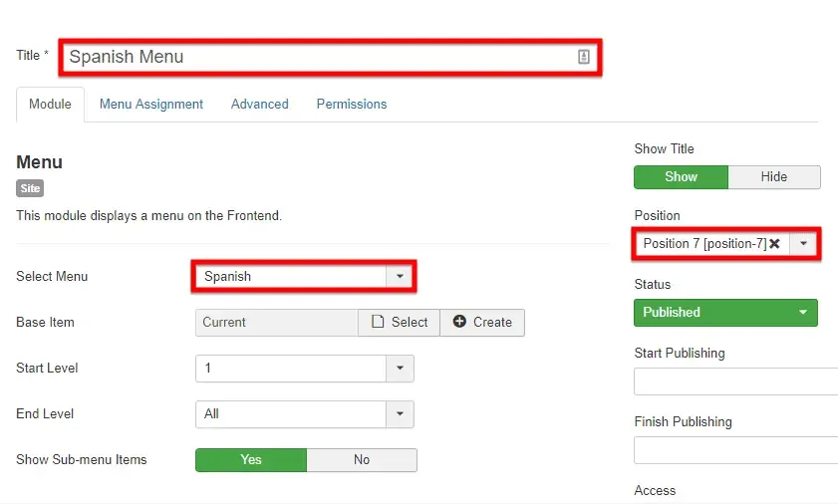838x504 pixels.
Task: Open the Select Menu dropdown showing Spanish
Action: 304,276
